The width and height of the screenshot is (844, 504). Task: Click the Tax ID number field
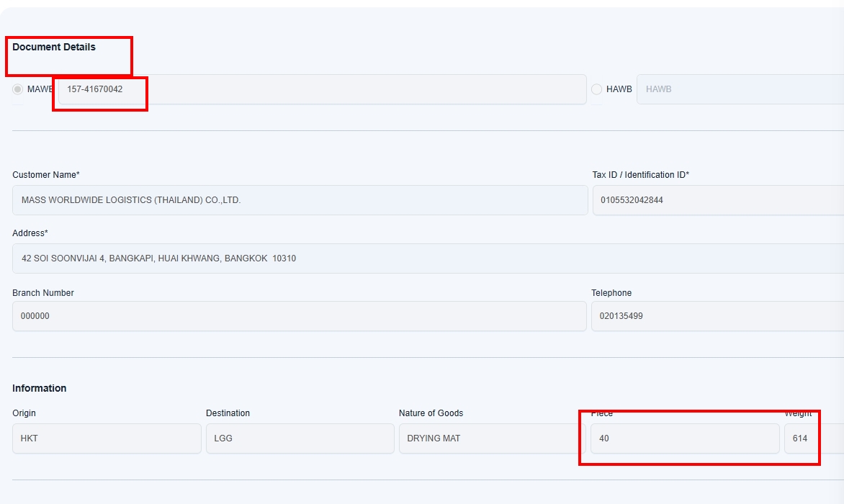coord(717,200)
